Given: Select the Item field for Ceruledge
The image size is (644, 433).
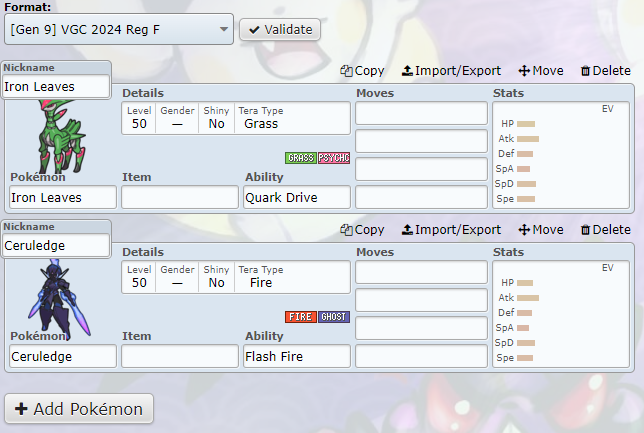Looking at the screenshot, I should point(180,356).
